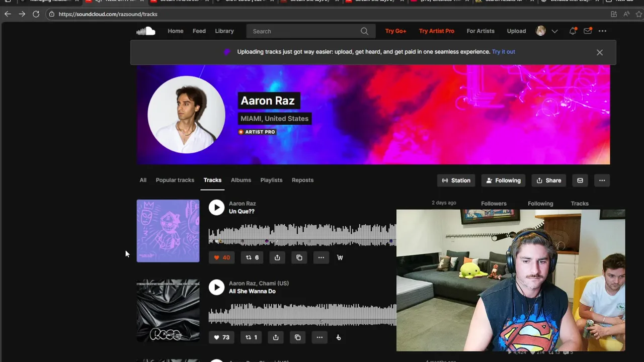Click the ARTIST PRO badge
644x362 pixels.
257,132
